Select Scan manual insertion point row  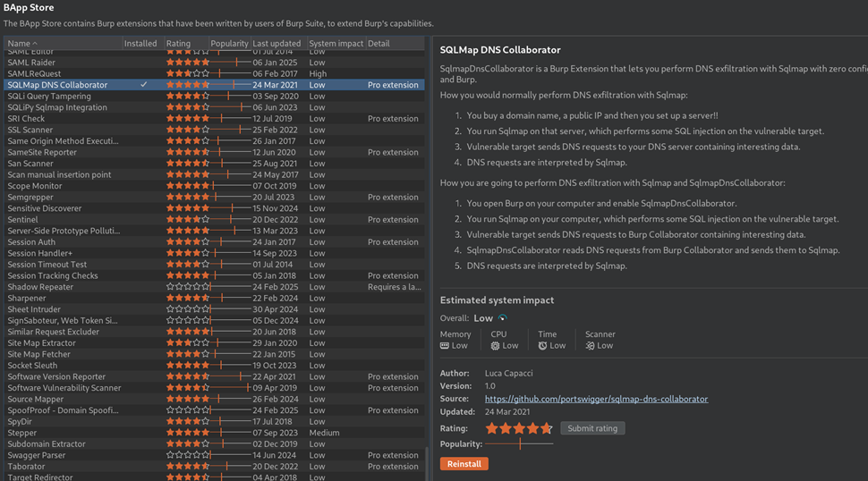click(214, 174)
